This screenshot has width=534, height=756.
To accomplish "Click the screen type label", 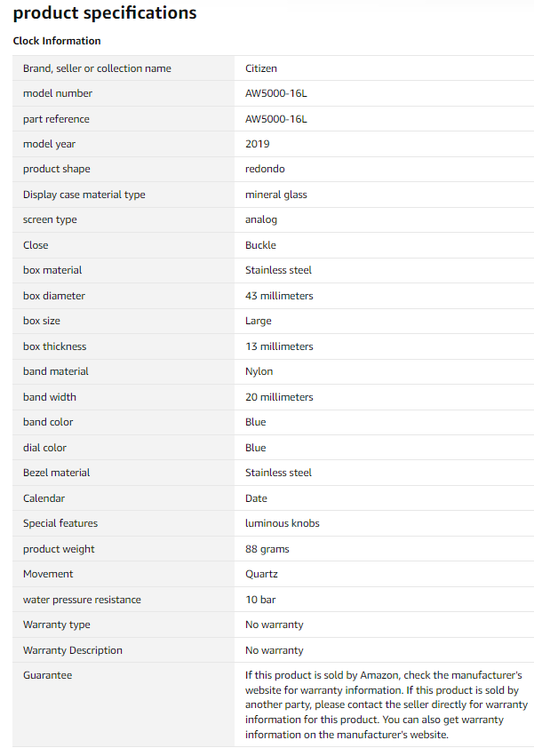I will (x=50, y=219).
